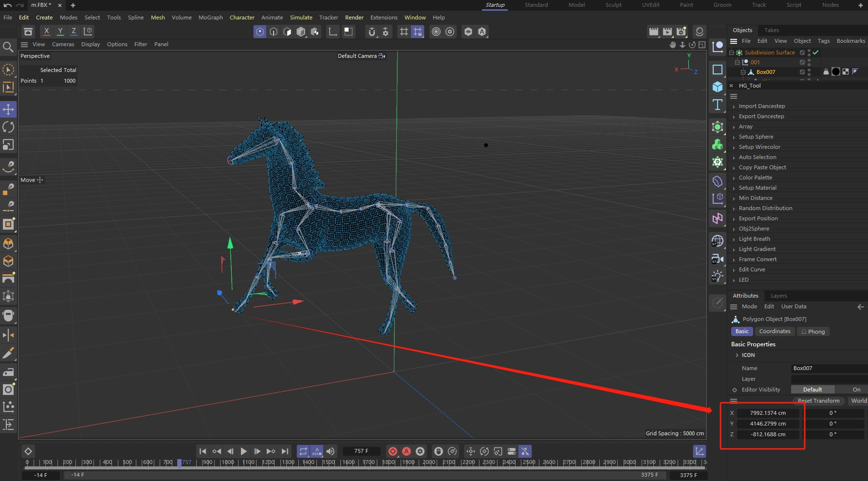This screenshot has height=481, width=868.
Task: Toggle the coordinate system World/Object
Action: [x=88, y=32]
